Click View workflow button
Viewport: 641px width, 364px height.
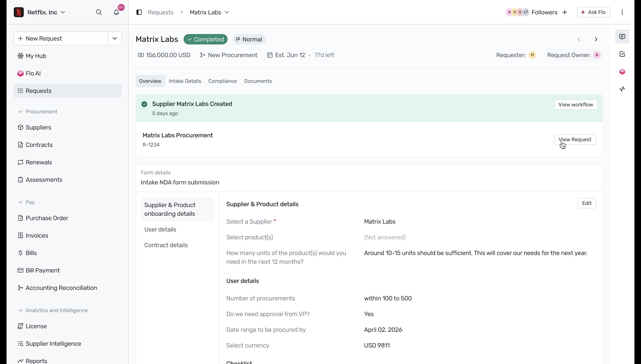coord(576,104)
